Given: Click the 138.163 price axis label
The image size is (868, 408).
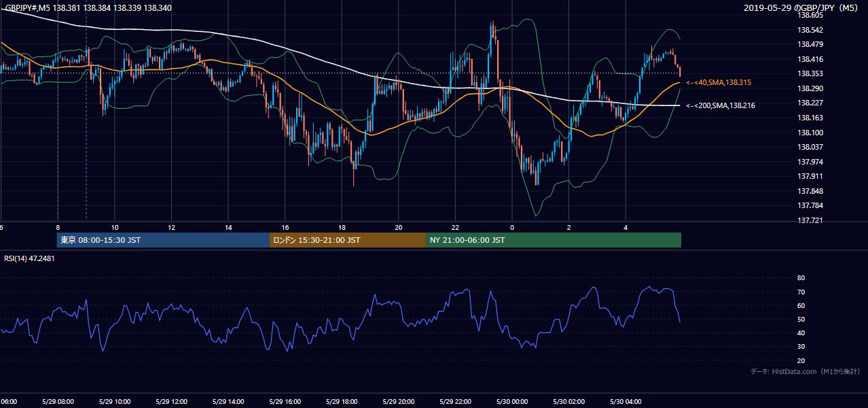Looking at the screenshot, I should click(810, 118).
